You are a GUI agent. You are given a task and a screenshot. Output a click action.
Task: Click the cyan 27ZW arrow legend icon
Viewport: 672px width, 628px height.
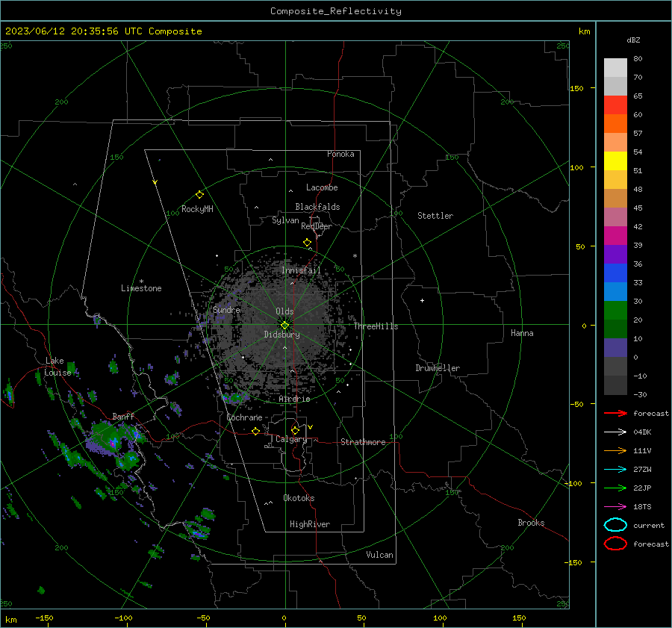(615, 470)
